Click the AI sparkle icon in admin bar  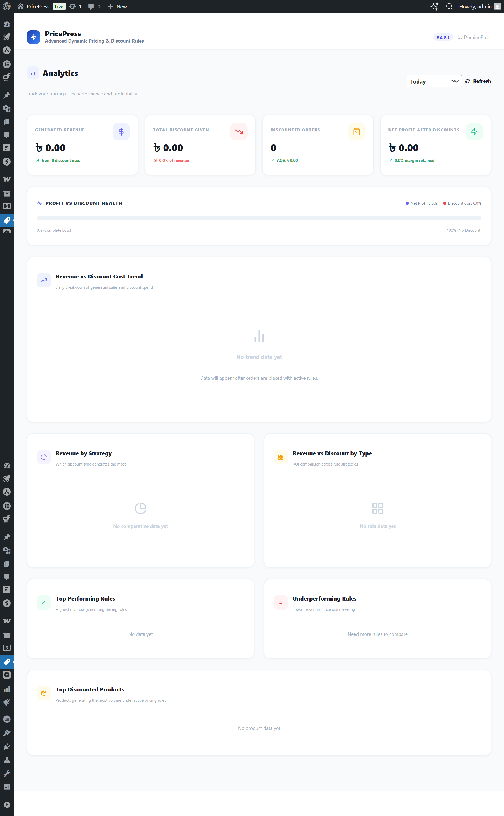click(434, 6)
